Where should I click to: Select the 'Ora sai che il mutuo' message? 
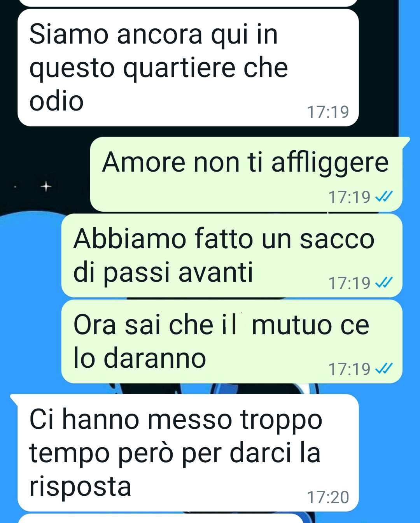click(232, 341)
